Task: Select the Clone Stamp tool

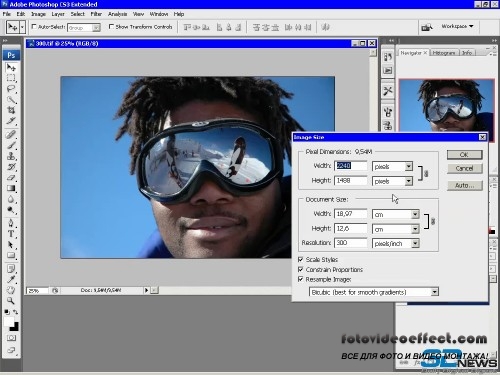Action: [11, 156]
